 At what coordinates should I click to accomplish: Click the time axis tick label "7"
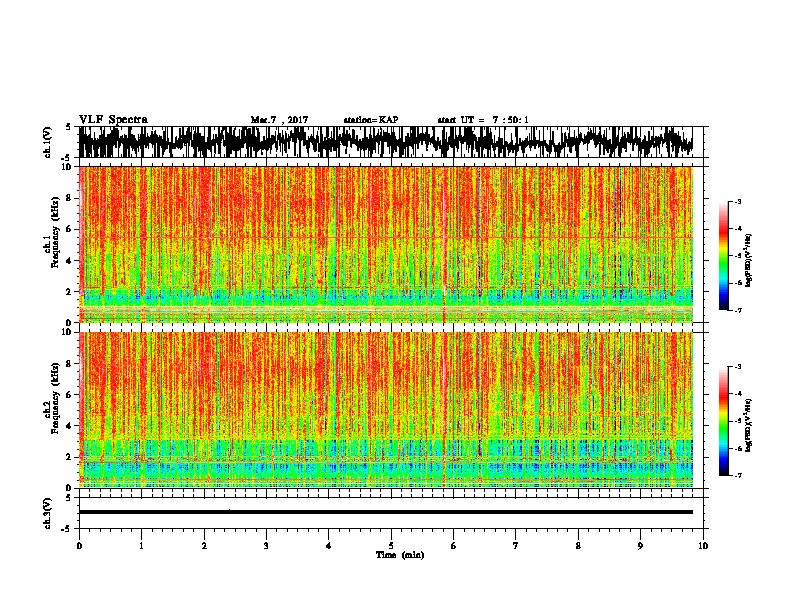pyautogui.click(x=516, y=546)
